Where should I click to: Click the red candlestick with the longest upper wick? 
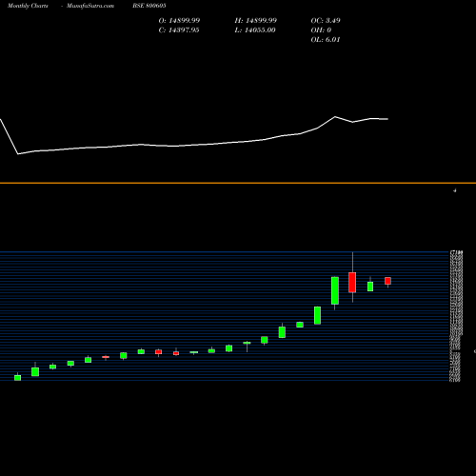click(x=352, y=282)
